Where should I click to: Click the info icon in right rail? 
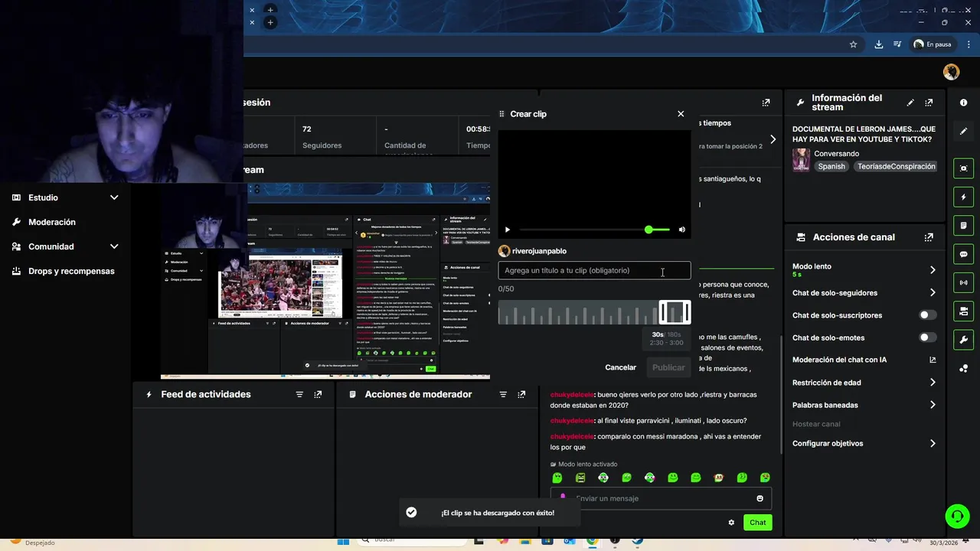point(963,103)
